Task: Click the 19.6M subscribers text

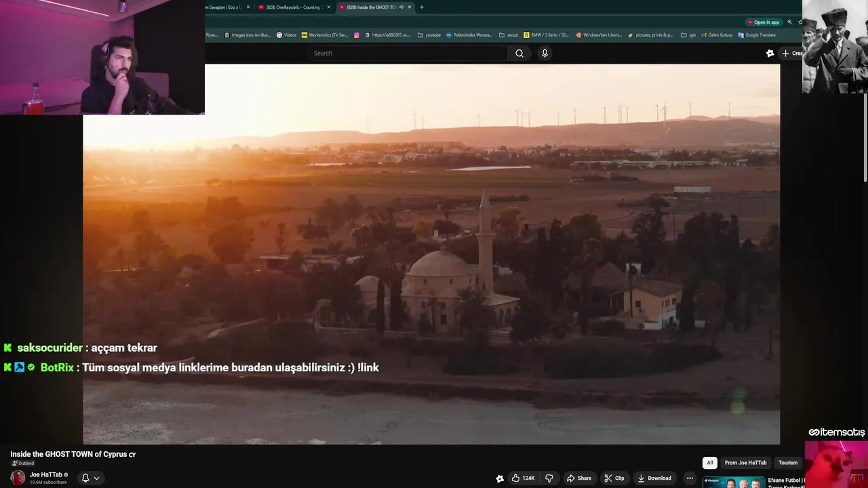Action: pos(48,483)
